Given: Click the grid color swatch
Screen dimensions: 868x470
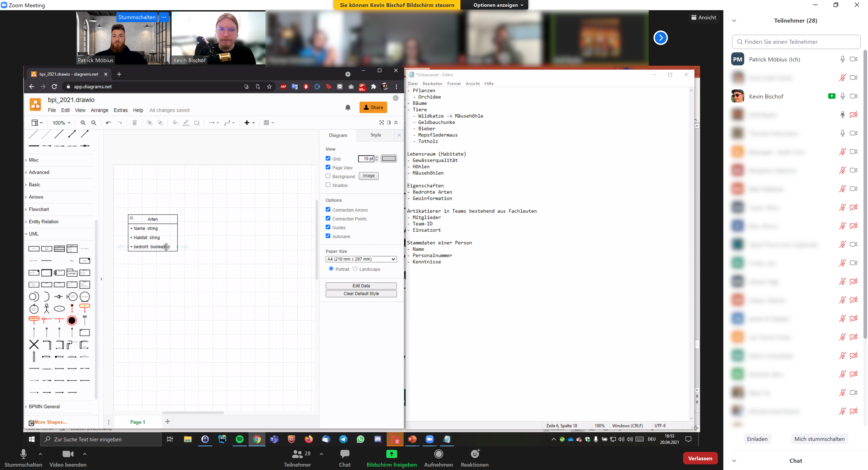Looking at the screenshot, I should coord(389,158).
